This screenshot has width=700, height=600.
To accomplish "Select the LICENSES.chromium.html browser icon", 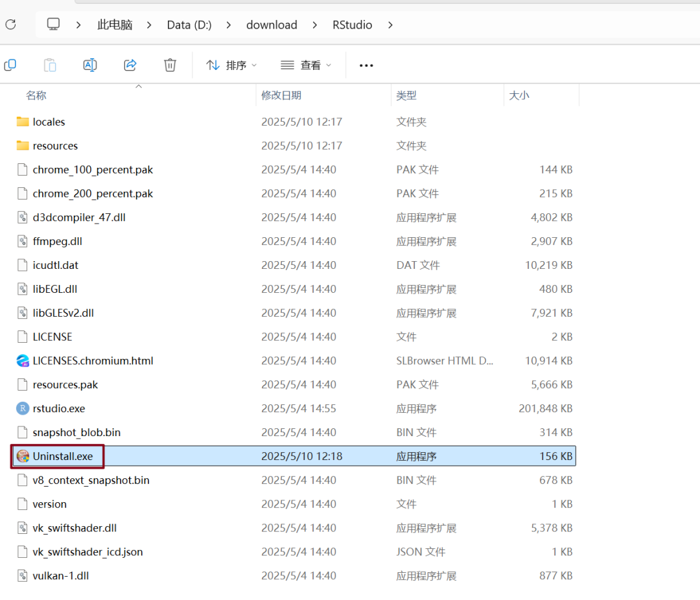I will [x=23, y=361].
